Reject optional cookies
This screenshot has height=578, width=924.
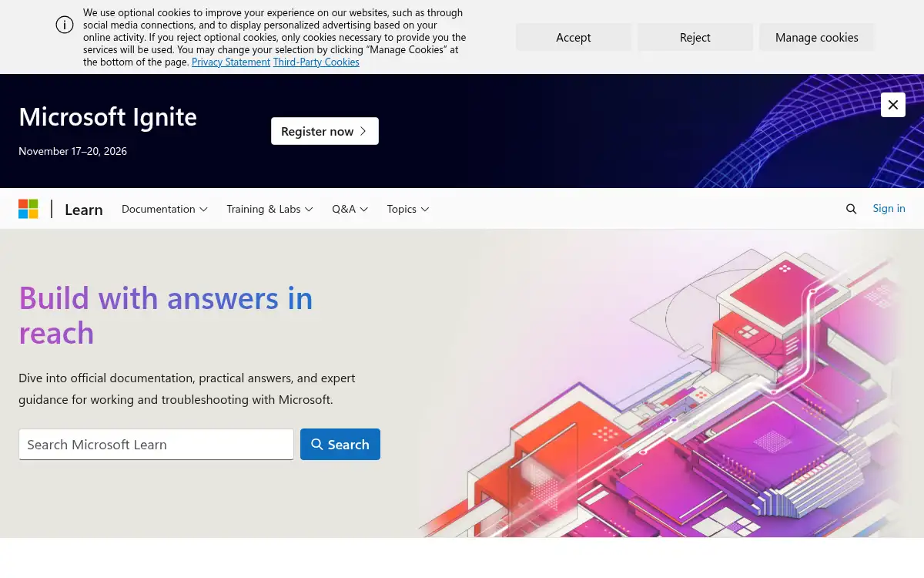695,37
